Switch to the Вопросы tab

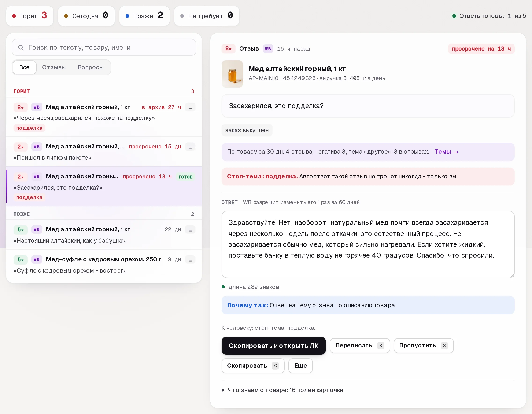click(x=91, y=67)
